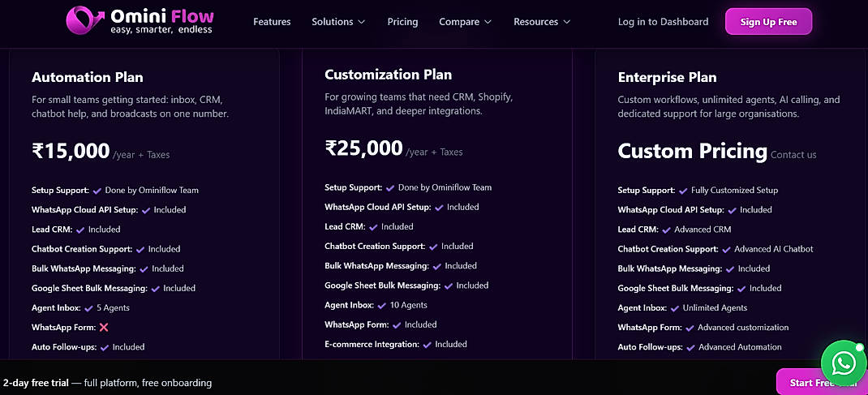Click Contact us next to Custom Pricing
This screenshot has width=868, height=395.
pyautogui.click(x=793, y=155)
